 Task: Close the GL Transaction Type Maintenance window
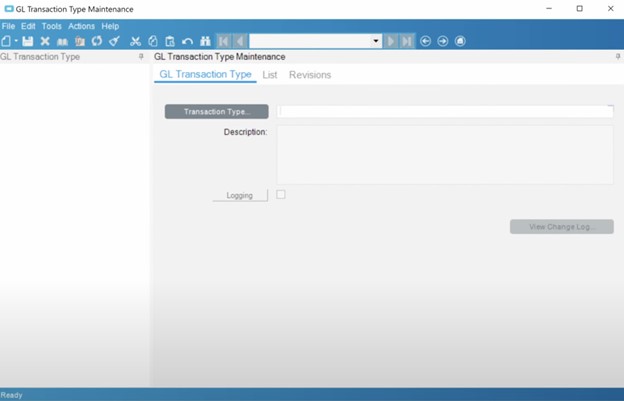(610, 8)
